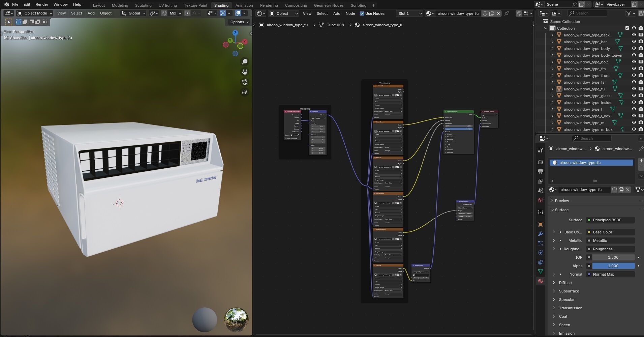Open the Render menu
The image size is (644, 337).
tap(42, 4)
